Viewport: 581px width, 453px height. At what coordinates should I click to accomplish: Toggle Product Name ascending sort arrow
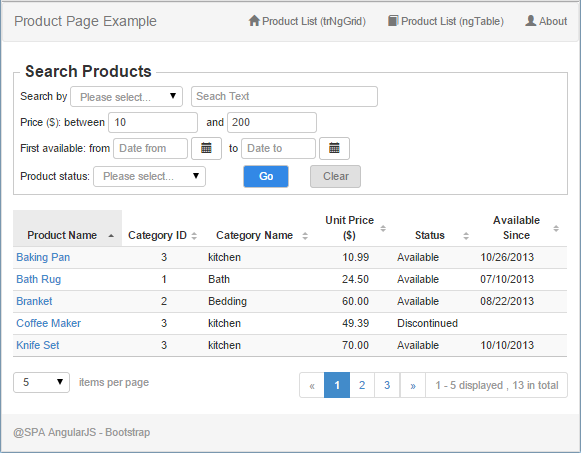(111, 236)
